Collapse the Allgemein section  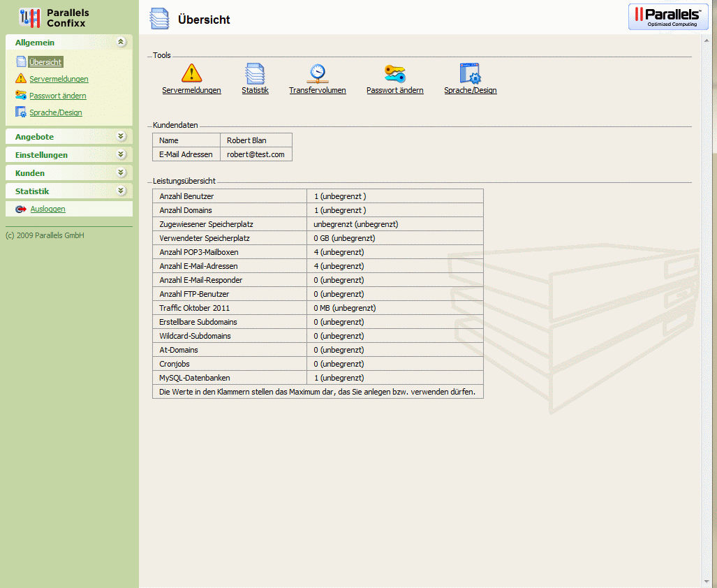pyautogui.click(x=121, y=43)
